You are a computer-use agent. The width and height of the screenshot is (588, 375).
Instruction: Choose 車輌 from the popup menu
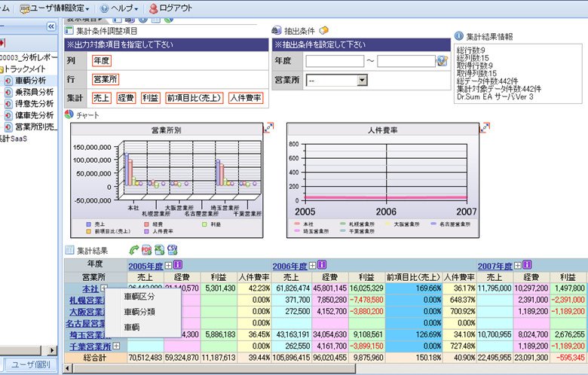[x=132, y=327]
